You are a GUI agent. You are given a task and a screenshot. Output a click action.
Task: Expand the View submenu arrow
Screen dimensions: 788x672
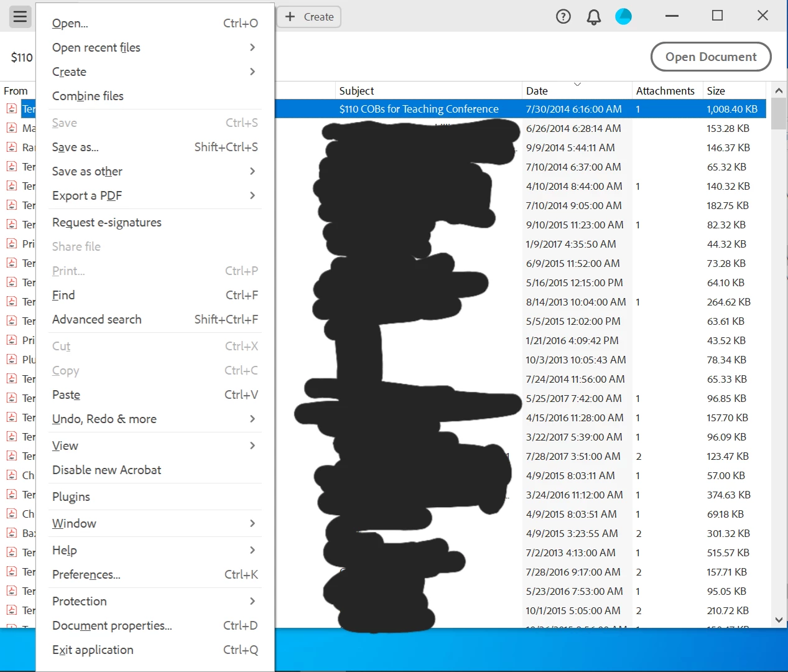coord(252,446)
